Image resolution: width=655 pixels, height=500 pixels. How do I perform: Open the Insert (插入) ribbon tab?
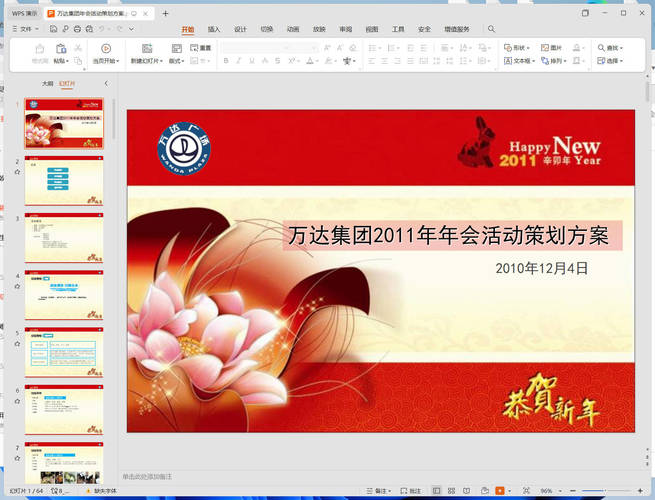pyautogui.click(x=213, y=29)
